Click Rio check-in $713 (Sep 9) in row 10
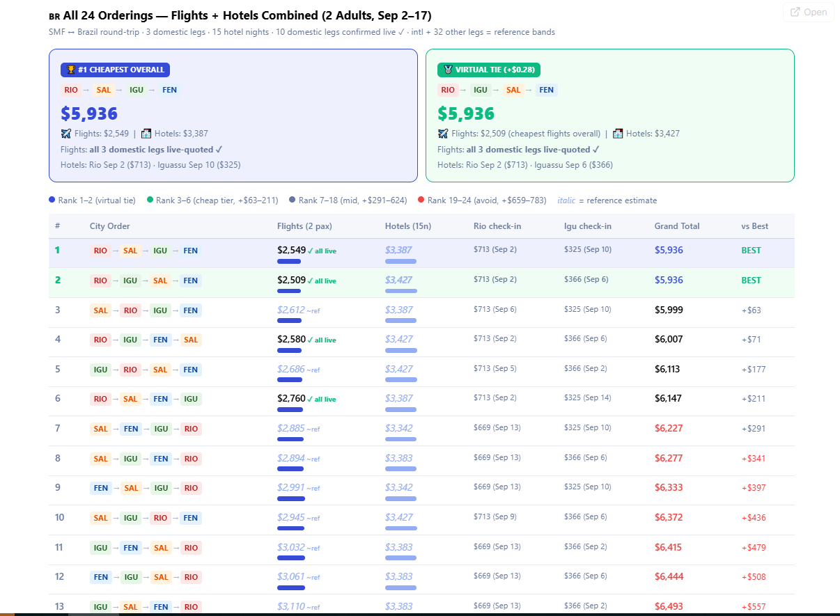The width and height of the screenshot is (840, 616). tap(495, 516)
